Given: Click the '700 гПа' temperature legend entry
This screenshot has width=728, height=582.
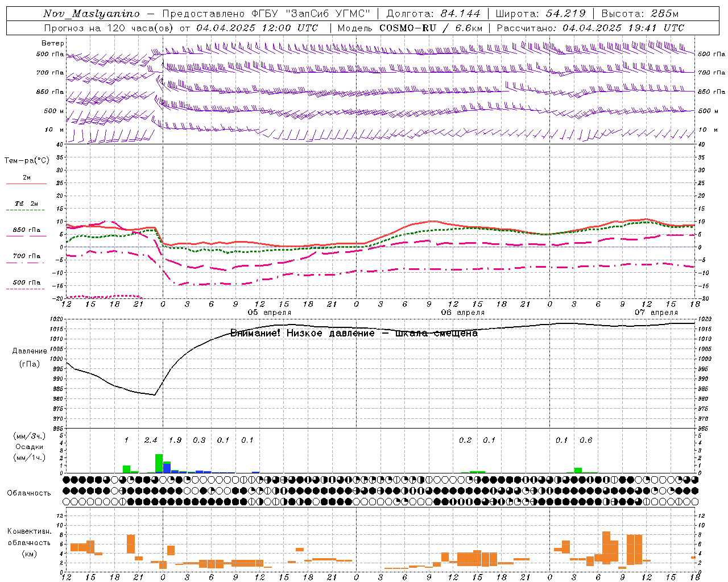Looking at the screenshot, I should 27,256.
